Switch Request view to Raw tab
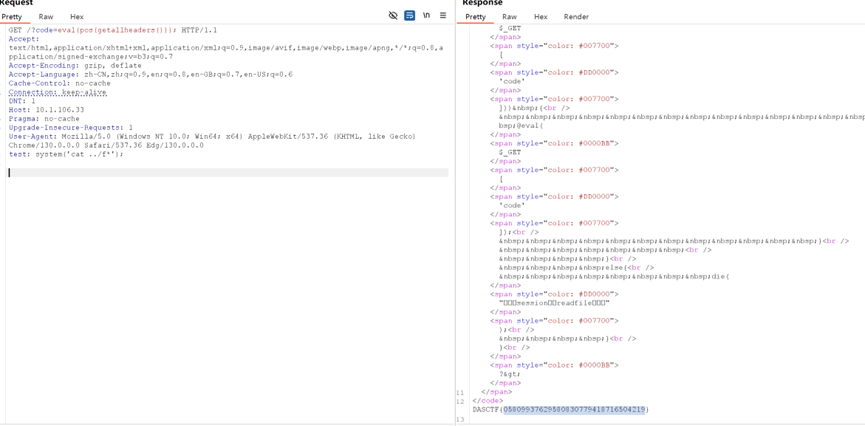 [46, 17]
